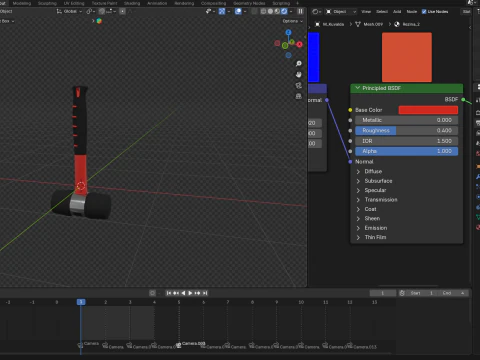
Task: Switch to the Modeling workspace tab
Action: point(22,3)
